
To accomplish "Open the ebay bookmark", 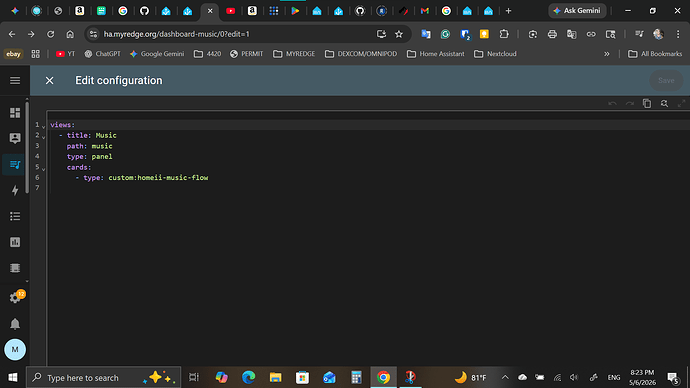I will click(x=13, y=54).
